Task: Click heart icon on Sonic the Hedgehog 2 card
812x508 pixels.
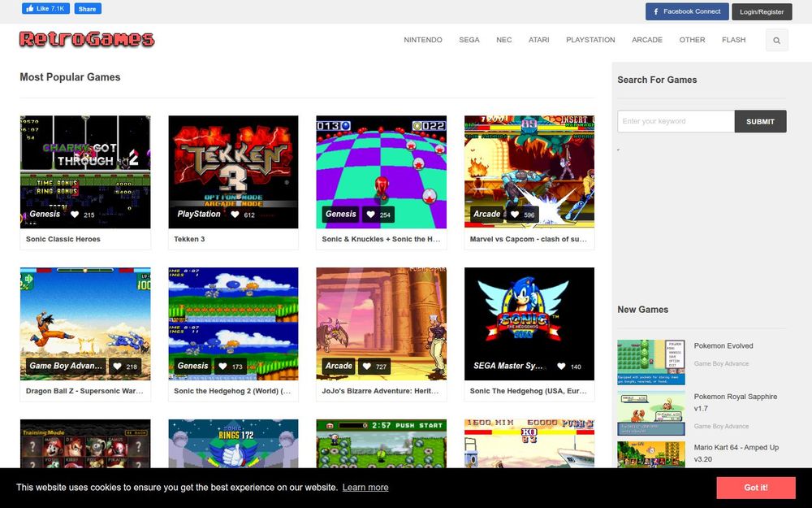Action: click(x=222, y=366)
